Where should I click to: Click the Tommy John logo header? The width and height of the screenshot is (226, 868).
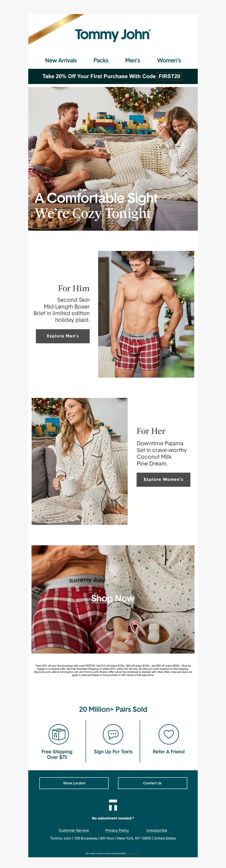113,35
